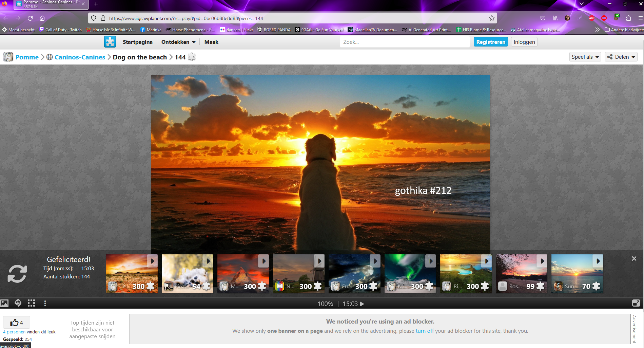Click the Jigsaw Planet puzzle-piece logo
The image size is (644, 348).
click(110, 42)
